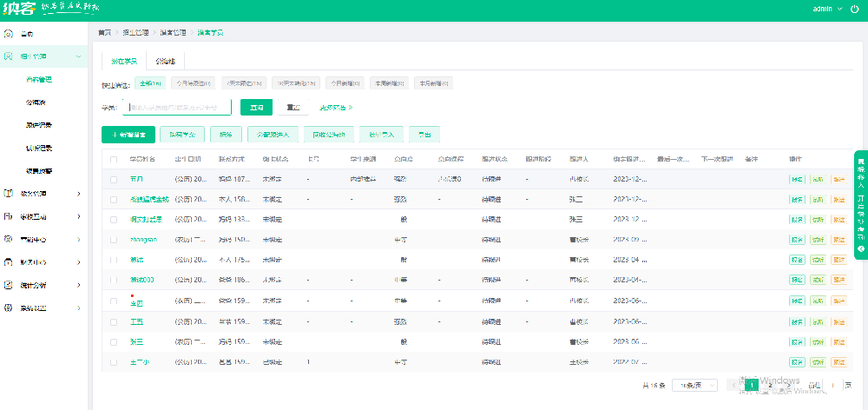Viewport: 868px width, 410px height.
Task: Select the 30天未转化 quick filter
Action: [296, 83]
